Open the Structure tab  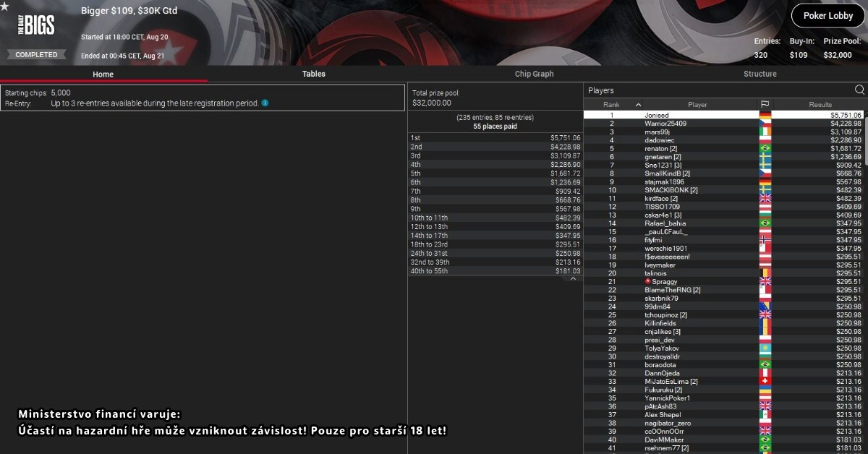click(760, 74)
